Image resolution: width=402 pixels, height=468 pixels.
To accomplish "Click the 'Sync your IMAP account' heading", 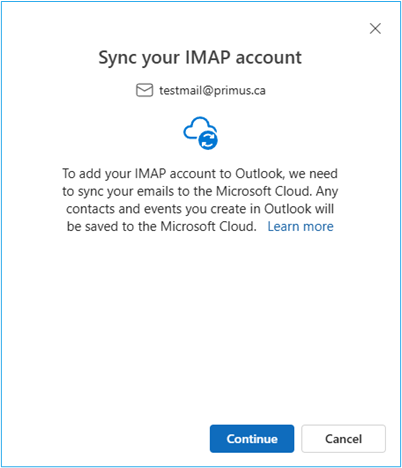I will [200, 58].
